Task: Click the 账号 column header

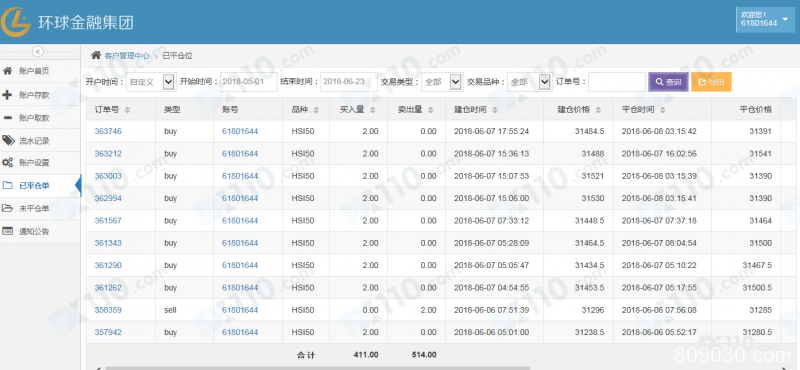Action: coord(230,110)
